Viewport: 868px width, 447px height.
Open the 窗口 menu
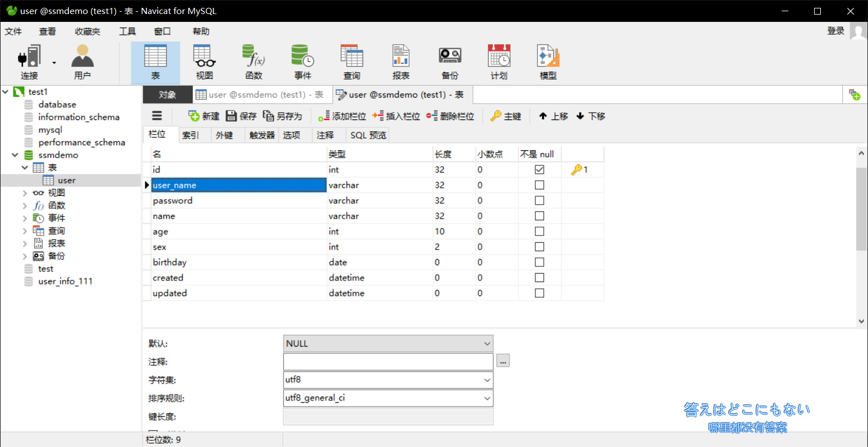coord(162,31)
